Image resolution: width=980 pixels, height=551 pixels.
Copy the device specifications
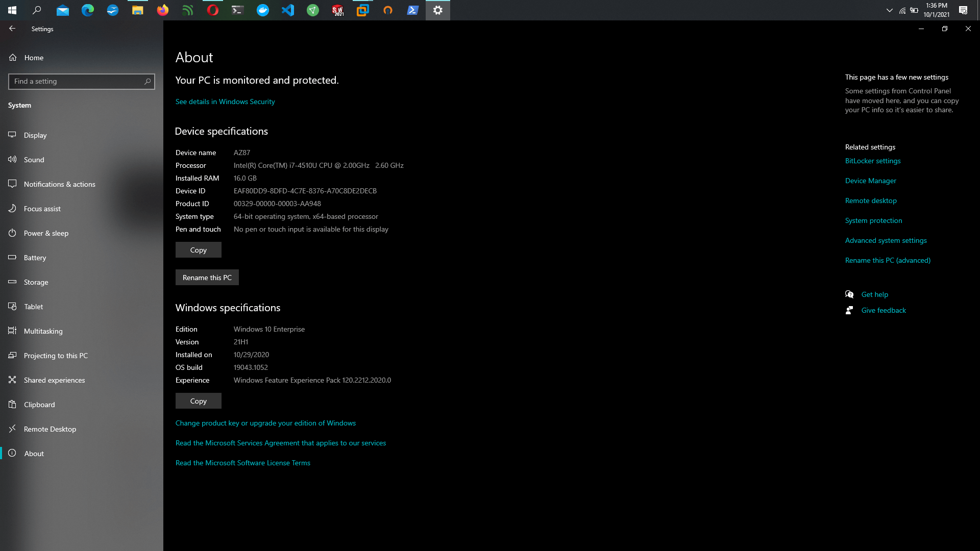(198, 250)
